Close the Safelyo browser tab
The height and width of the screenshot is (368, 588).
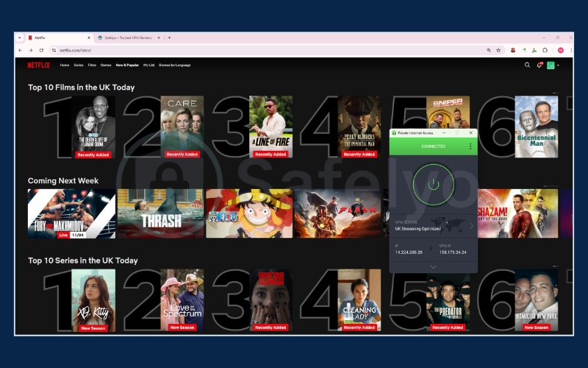coord(159,38)
